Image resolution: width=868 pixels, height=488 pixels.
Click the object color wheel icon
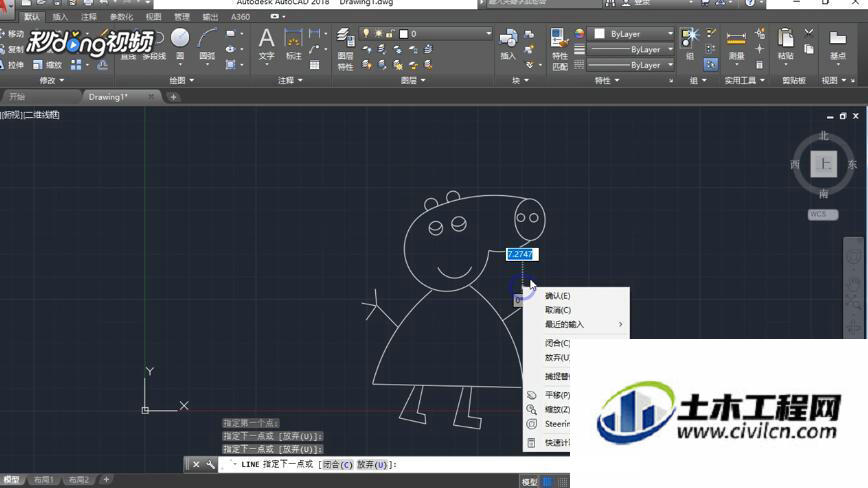pyautogui.click(x=579, y=34)
